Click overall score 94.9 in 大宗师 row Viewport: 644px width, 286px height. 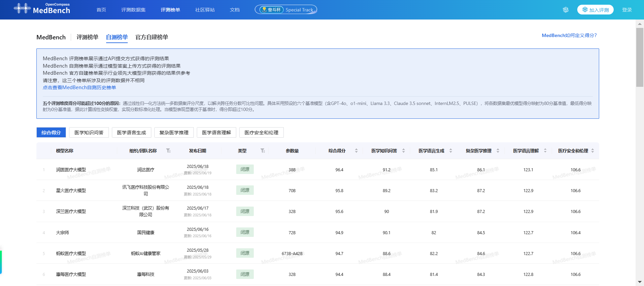[339, 233]
